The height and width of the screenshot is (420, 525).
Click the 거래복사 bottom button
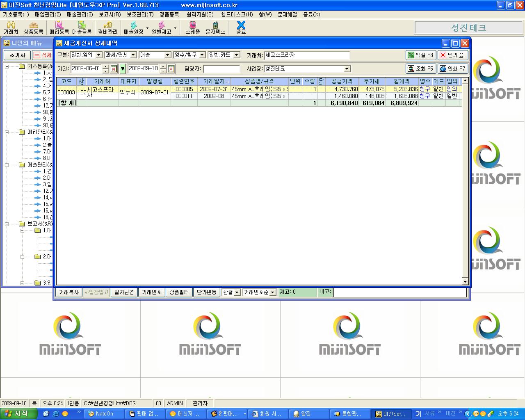pyautogui.click(x=68, y=292)
